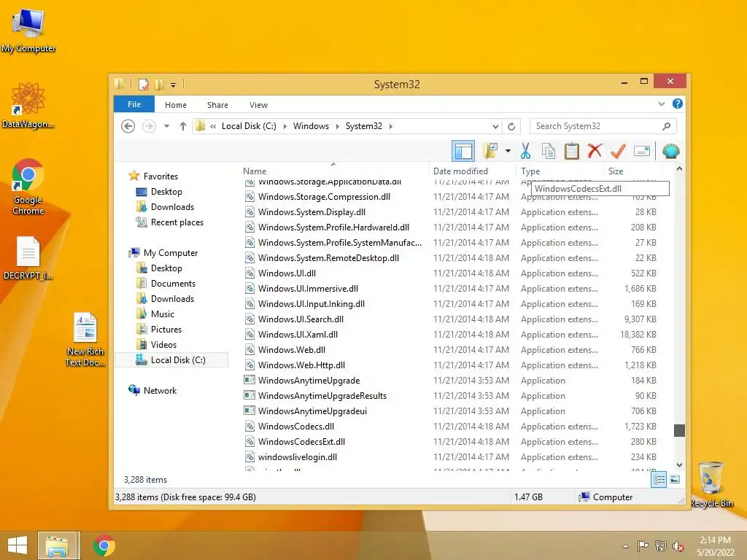Click scroll down arrow in file list
747x560 pixels.
[x=679, y=464]
